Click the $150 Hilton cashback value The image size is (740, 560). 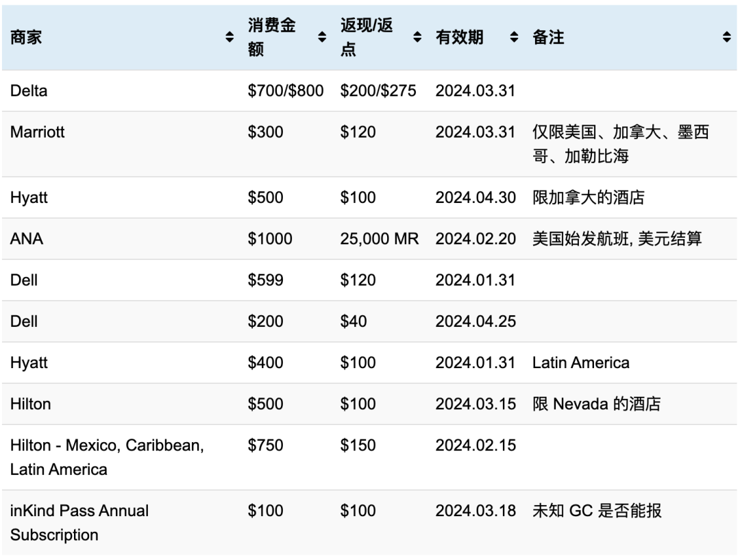pyautogui.click(x=358, y=446)
